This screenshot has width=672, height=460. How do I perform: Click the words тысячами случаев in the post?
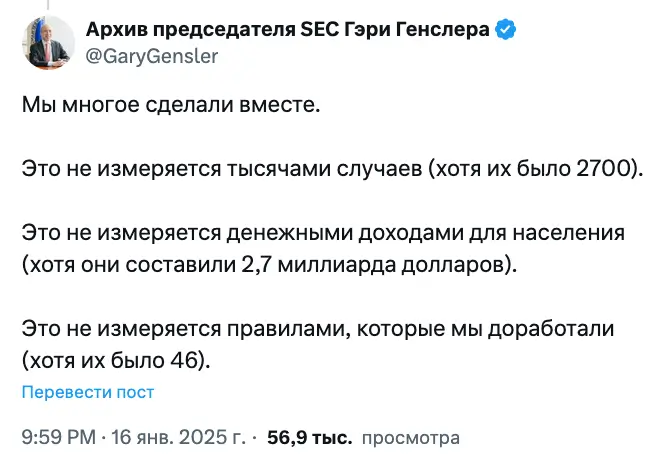pyautogui.click(x=324, y=169)
